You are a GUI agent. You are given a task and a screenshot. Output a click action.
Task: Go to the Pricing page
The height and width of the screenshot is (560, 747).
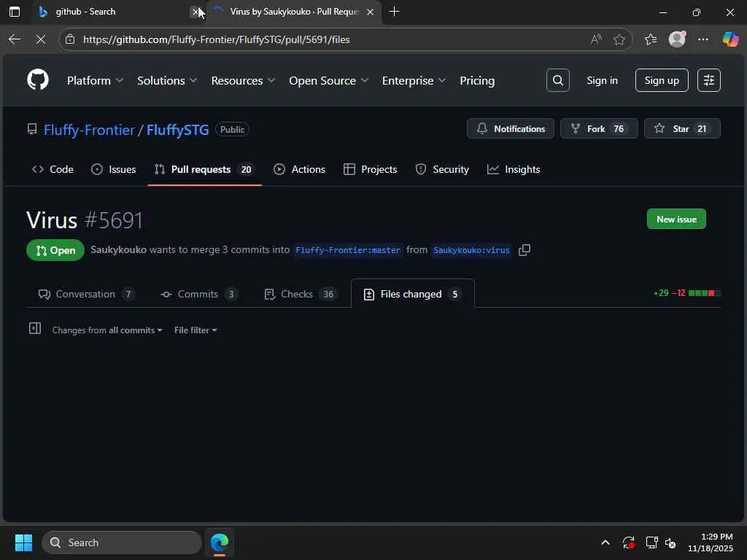pyautogui.click(x=477, y=80)
